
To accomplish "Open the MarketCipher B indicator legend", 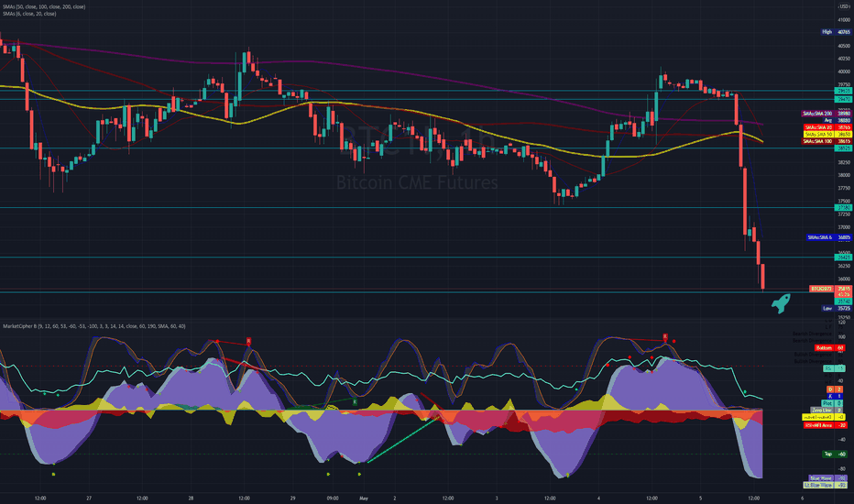I will coord(94,326).
